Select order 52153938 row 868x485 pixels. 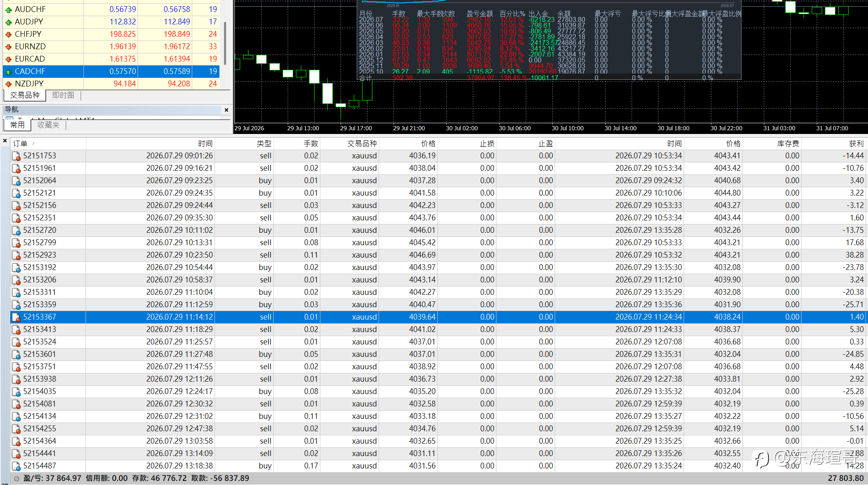pyautogui.click(x=438, y=379)
